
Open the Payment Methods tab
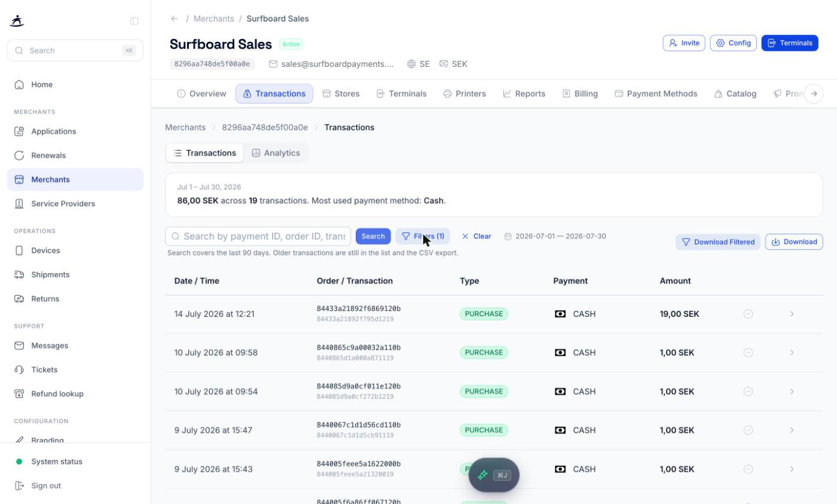[x=656, y=94]
